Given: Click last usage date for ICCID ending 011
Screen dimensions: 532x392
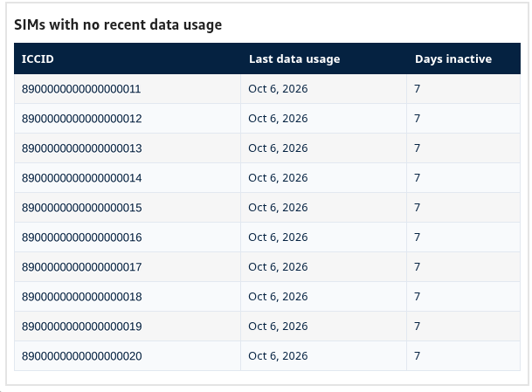Looking at the screenshot, I should [278, 89].
